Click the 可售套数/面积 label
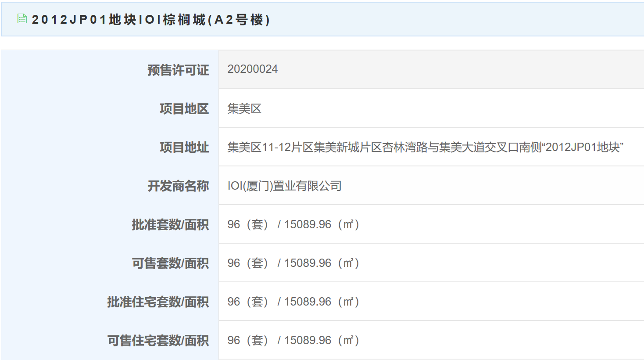644x360 pixels. [170, 263]
